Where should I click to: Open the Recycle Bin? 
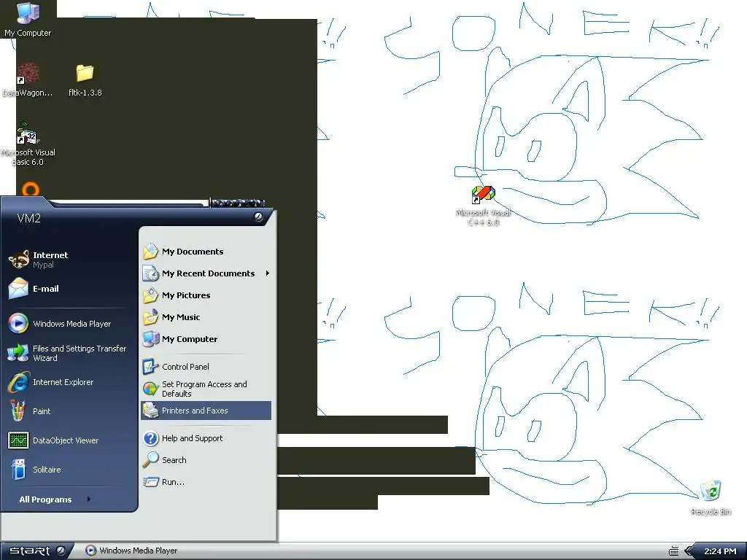[x=711, y=497]
